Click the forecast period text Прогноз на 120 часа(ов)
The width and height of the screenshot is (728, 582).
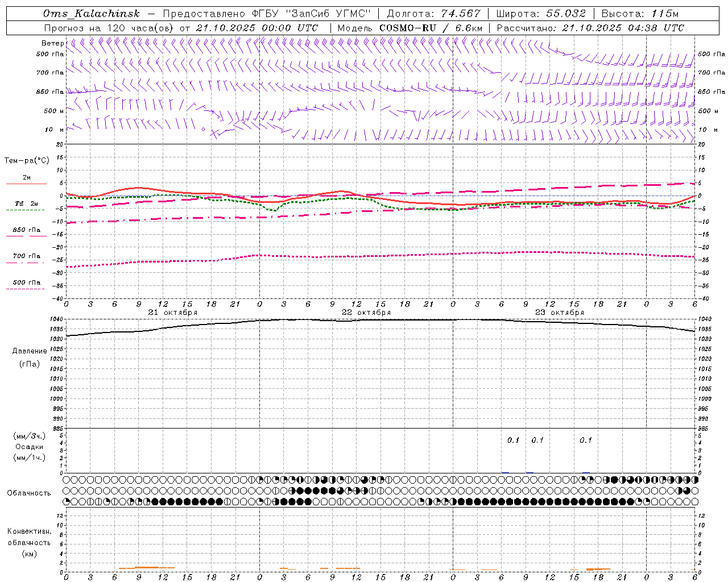point(109,28)
